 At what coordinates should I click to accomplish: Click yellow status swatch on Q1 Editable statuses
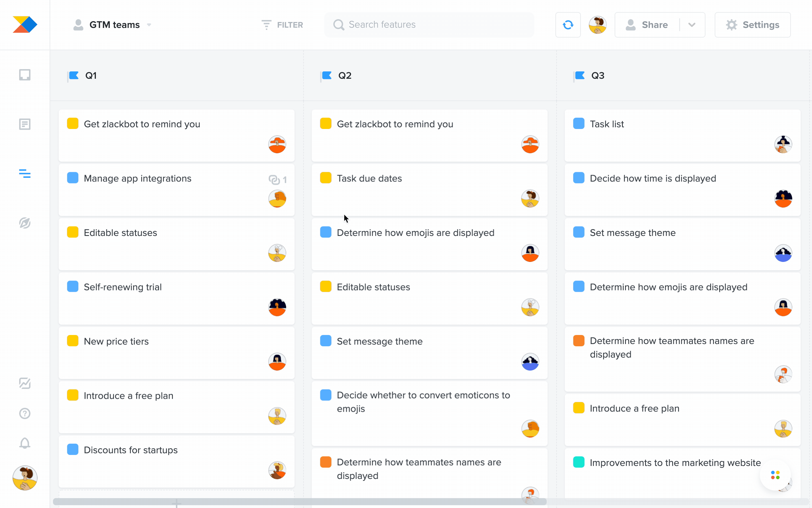click(x=72, y=232)
